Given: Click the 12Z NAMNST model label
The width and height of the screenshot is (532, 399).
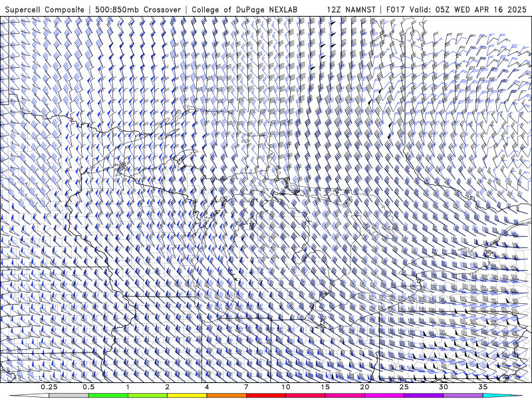Looking at the screenshot, I should click(x=351, y=10).
